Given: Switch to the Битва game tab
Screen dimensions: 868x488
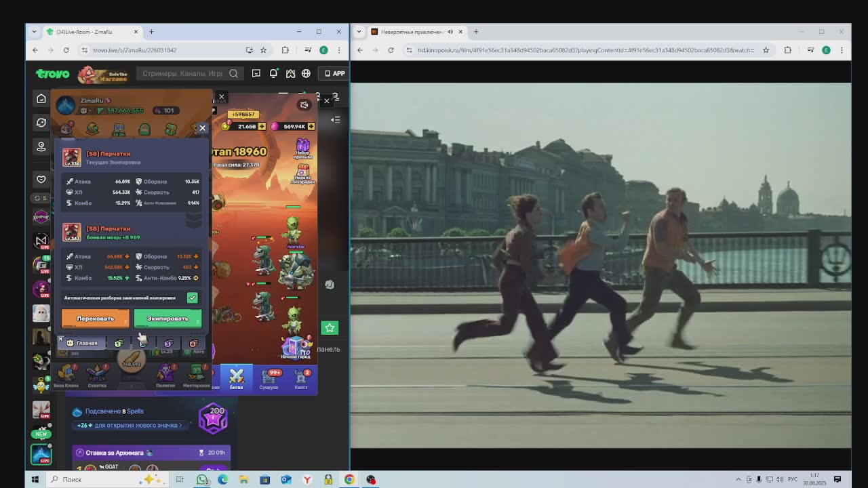Looking at the screenshot, I should (x=236, y=379).
